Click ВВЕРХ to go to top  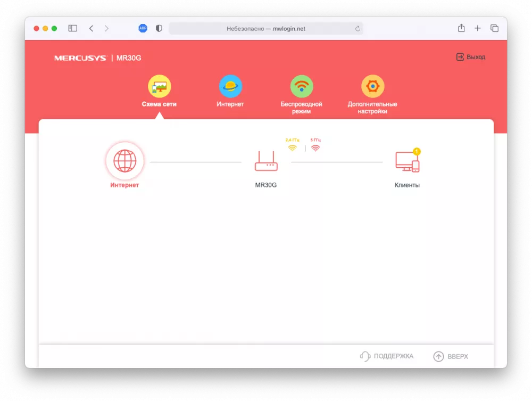pos(451,356)
